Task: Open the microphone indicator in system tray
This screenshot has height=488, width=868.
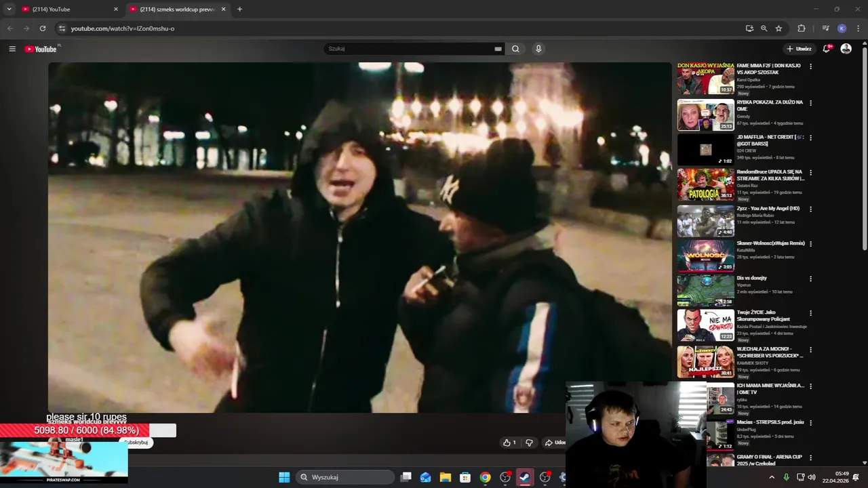Action: pyautogui.click(x=786, y=477)
